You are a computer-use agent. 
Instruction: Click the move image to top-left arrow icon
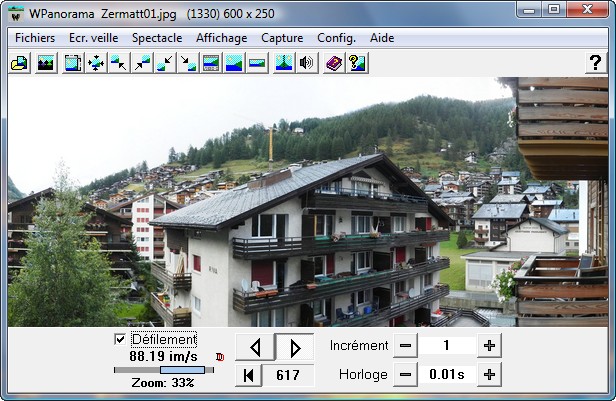coord(119,63)
